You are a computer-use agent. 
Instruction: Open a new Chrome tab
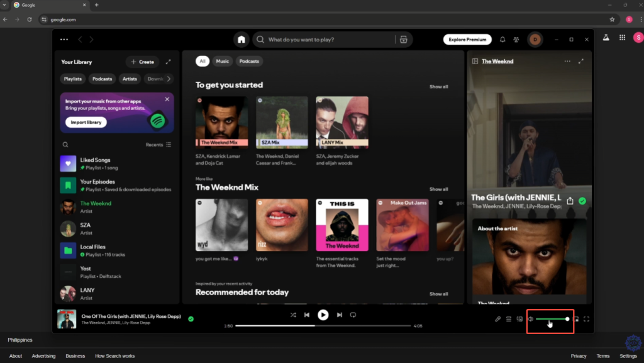(x=96, y=5)
